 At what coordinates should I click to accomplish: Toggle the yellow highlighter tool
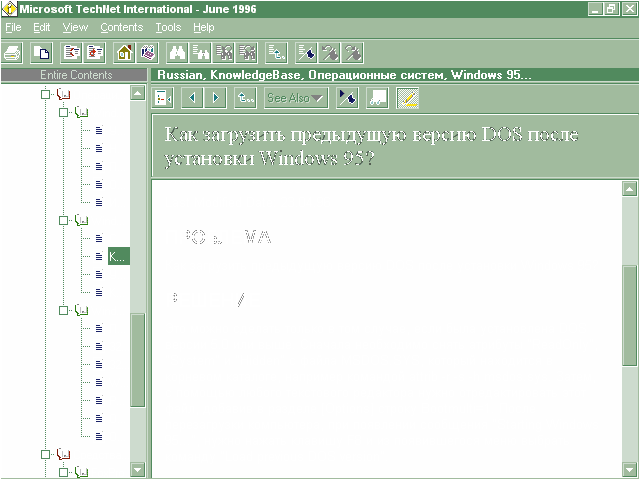pyautogui.click(x=408, y=98)
